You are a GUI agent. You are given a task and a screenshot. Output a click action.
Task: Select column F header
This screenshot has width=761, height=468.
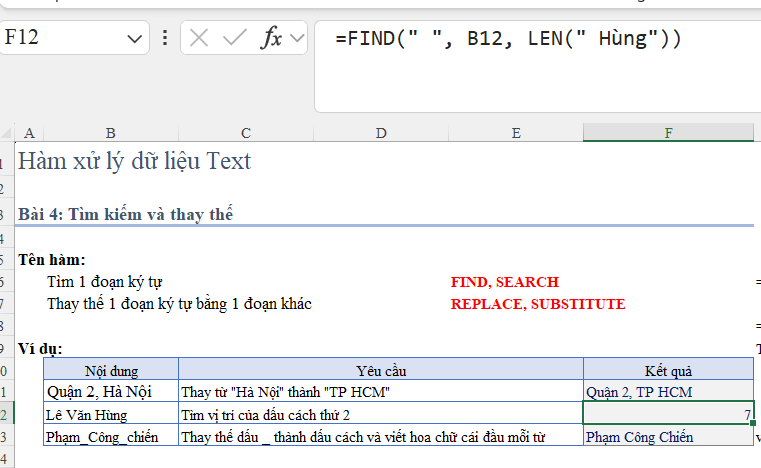[x=668, y=133]
